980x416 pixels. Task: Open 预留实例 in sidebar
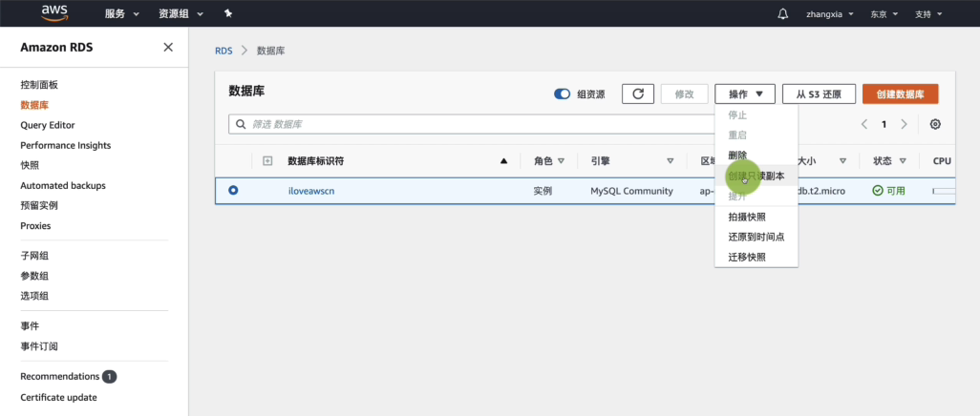[x=39, y=205]
